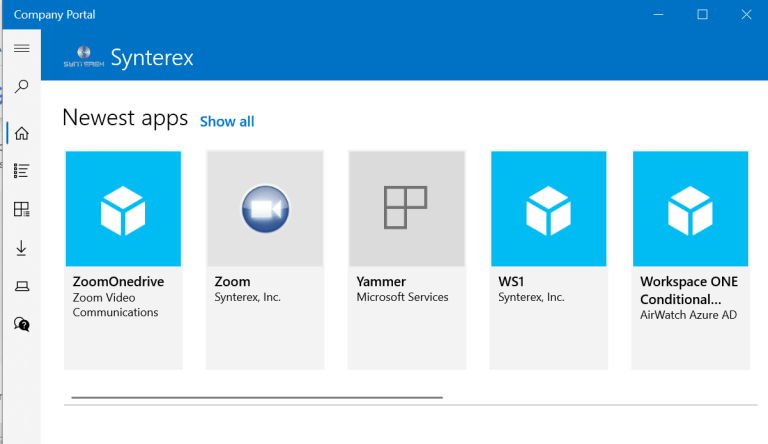Open Workspace ONE Conditional app tile
The height and width of the screenshot is (444, 768).
pos(690,258)
